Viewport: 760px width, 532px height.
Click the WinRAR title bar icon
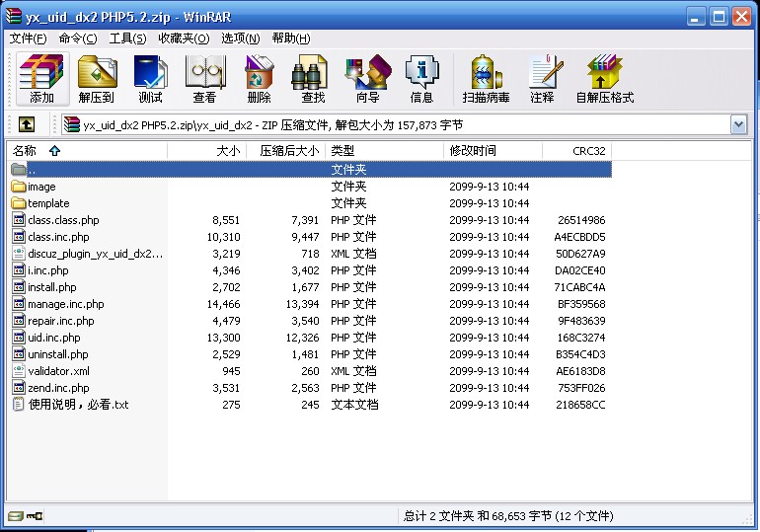click(x=14, y=17)
